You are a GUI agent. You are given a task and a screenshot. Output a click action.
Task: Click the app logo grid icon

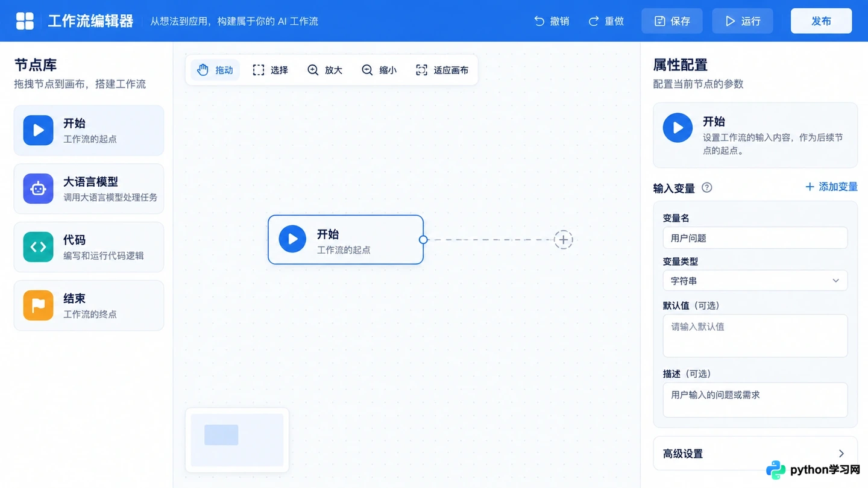tap(25, 20)
